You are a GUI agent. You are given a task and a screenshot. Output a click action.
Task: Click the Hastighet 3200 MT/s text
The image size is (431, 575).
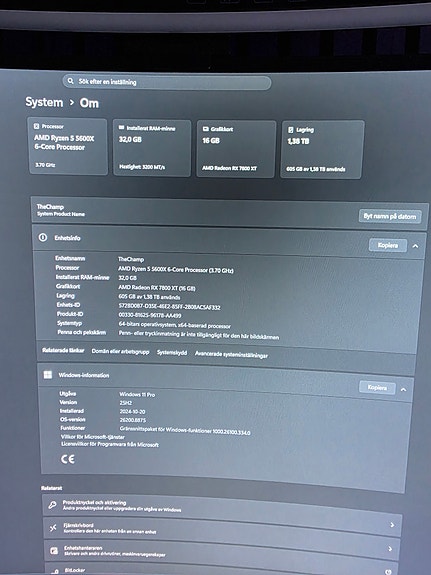pos(142,167)
